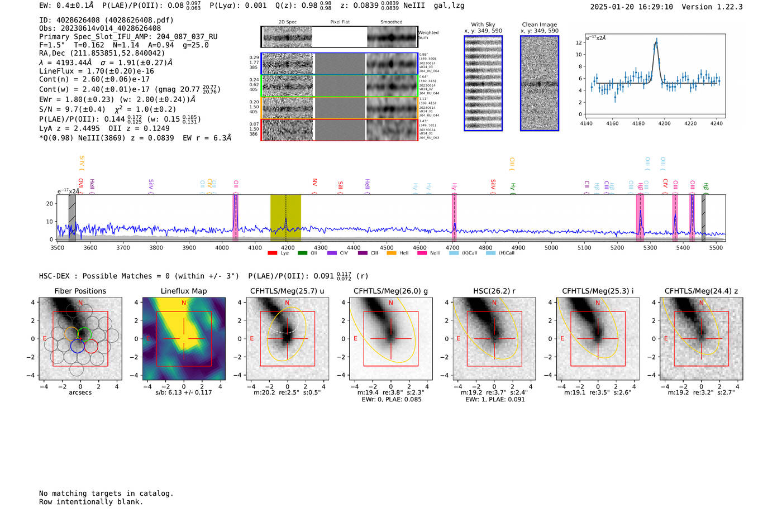This screenshot has width=782, height=532.
Task: Click the With Sky spectrum image
Action: (483, 83)
